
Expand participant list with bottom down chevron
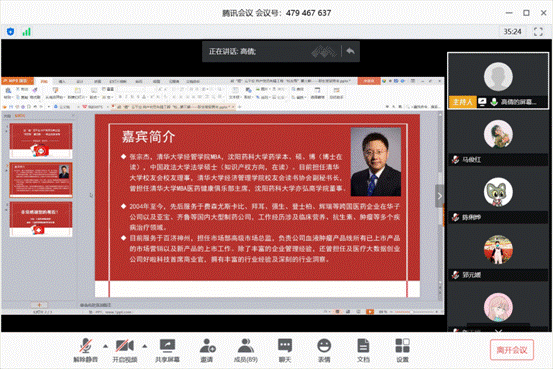click(498, 331)
